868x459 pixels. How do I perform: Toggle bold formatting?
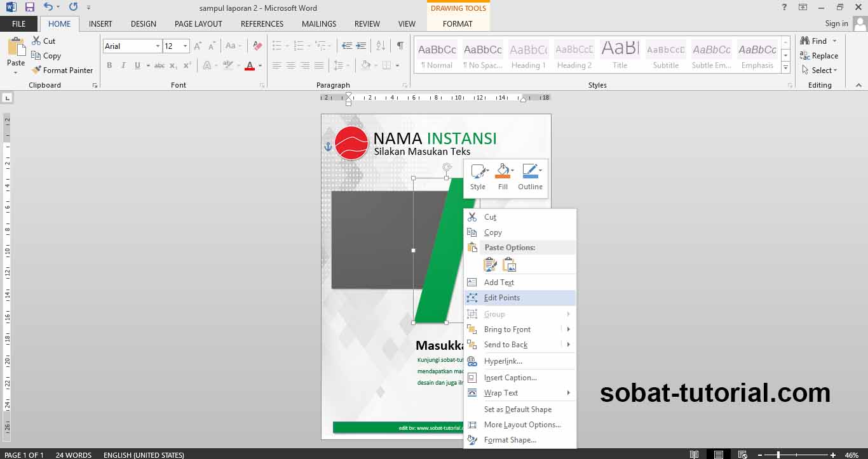point(109,65)
